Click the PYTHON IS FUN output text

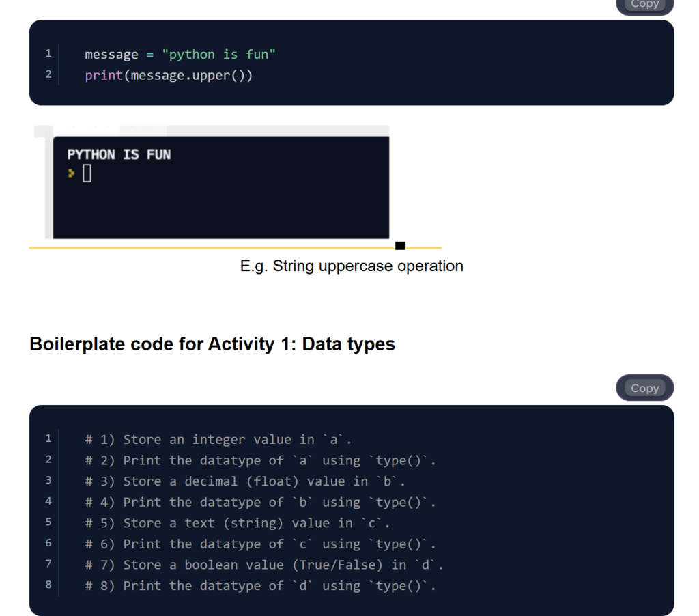[x=119, y=154]
